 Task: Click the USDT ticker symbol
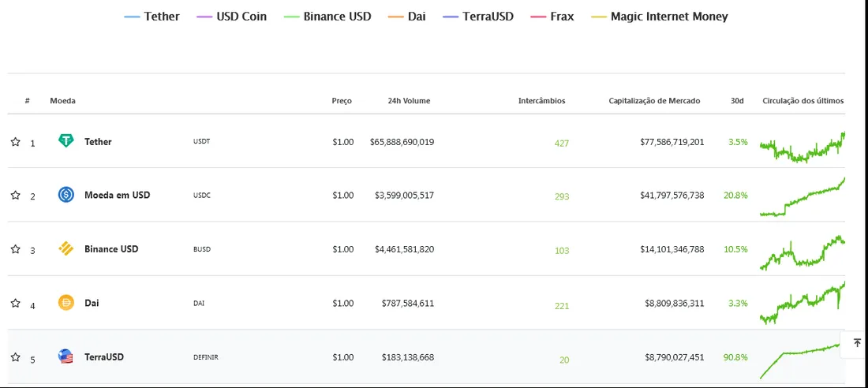pos(201,142)
